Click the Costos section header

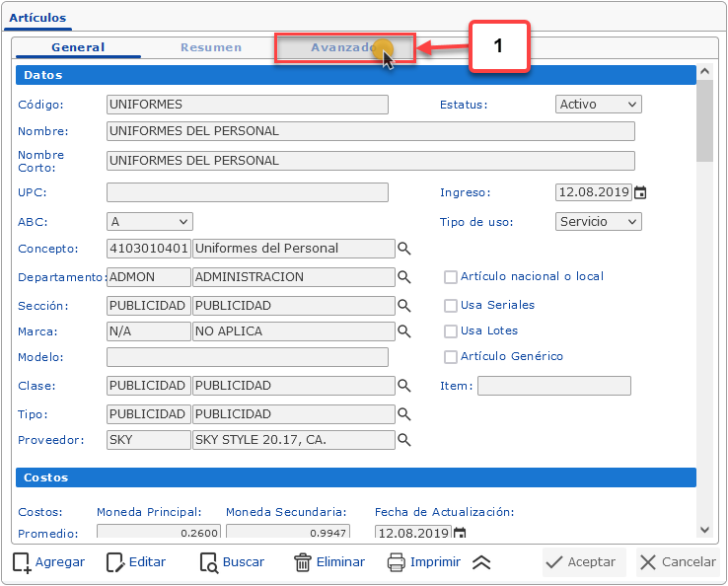click(356, 477)
